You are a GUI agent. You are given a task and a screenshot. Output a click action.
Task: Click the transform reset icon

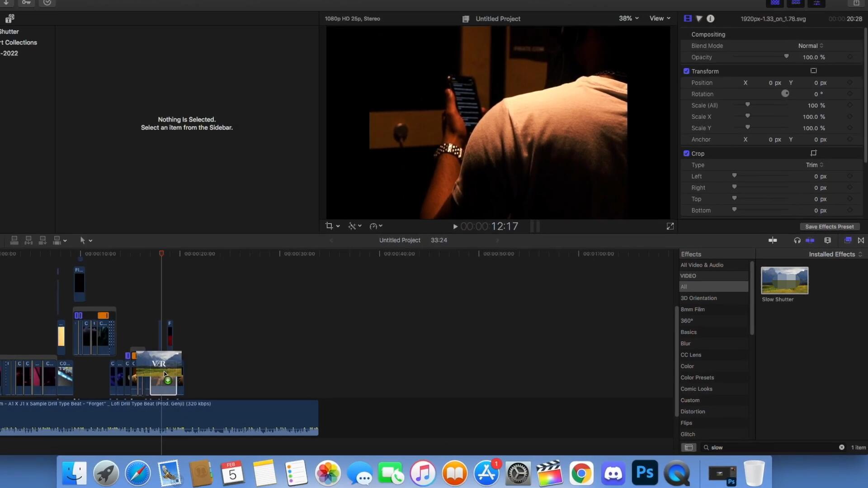814,71
